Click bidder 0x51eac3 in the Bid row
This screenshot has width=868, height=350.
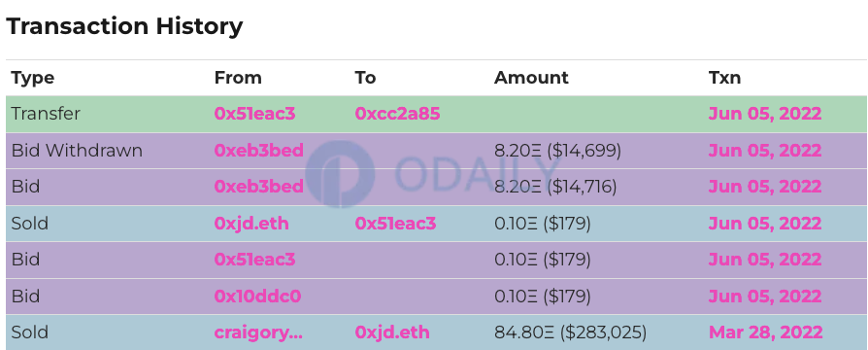254,260
